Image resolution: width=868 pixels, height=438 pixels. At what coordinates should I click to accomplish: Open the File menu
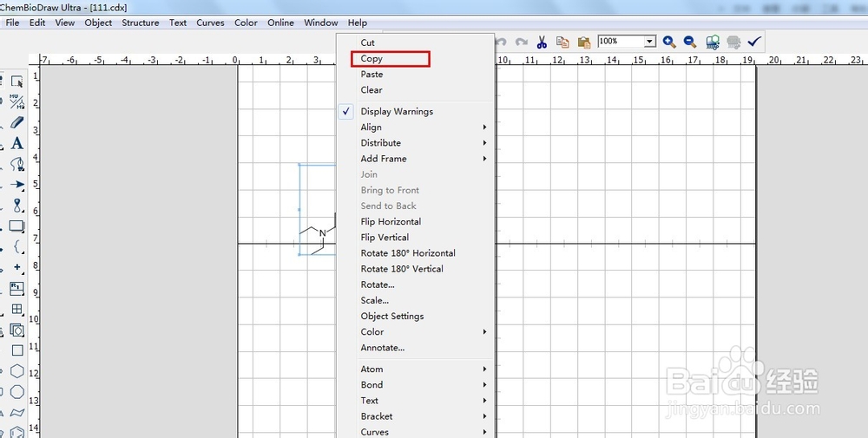(12, 23)
